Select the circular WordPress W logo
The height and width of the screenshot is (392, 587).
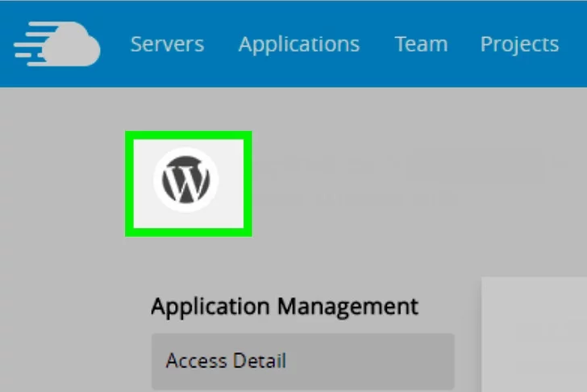pyautogui.click(x=186, y=181)
